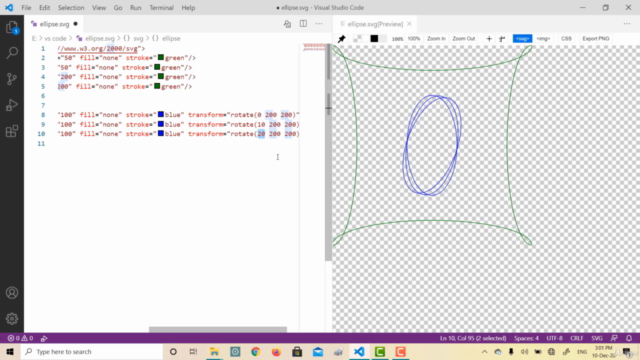Open File Explorer from the taskbar
640x360 pixels.
click(x=214, y=351)
